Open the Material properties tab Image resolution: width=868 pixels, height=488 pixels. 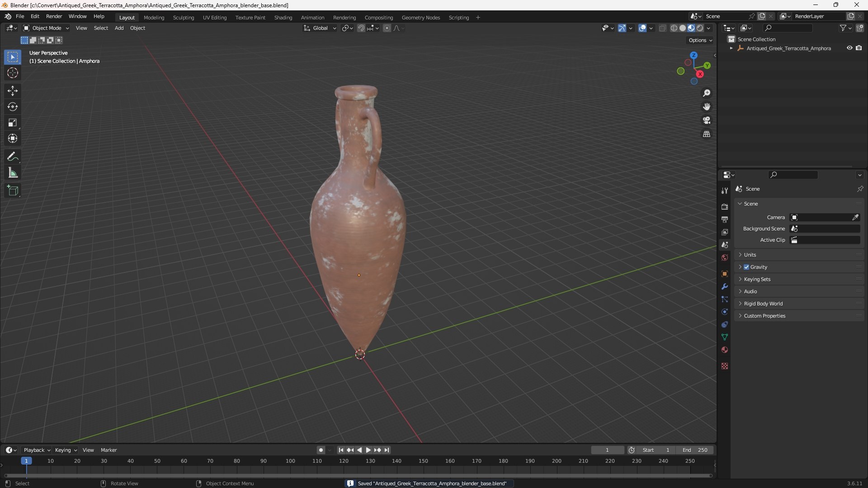[x=725, y=350]
